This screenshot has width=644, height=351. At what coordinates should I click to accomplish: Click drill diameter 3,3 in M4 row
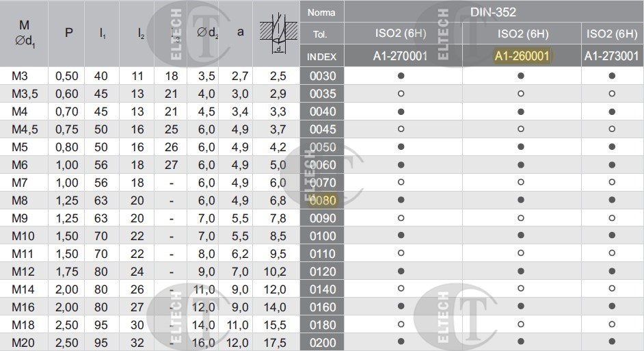[278, 112]
